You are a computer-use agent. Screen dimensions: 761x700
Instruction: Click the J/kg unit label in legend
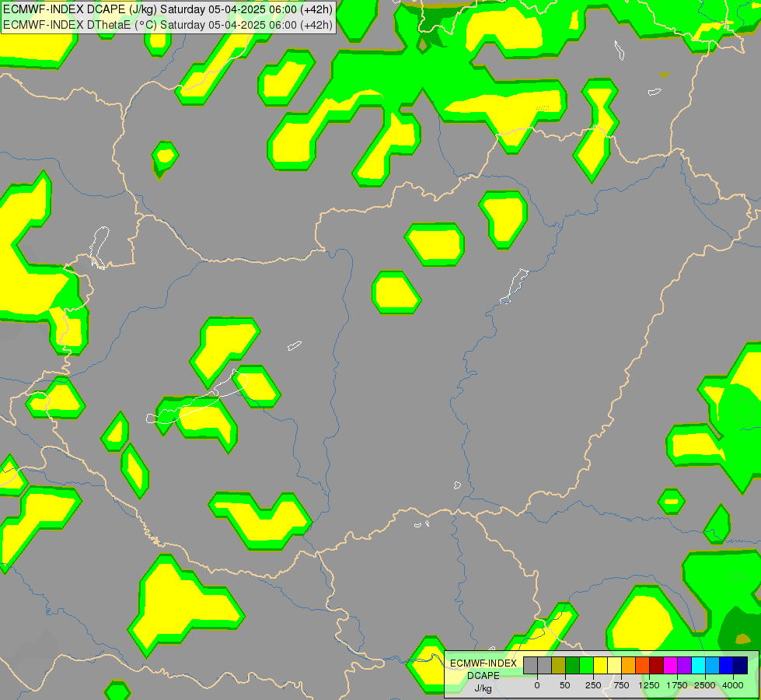[483, 688]
